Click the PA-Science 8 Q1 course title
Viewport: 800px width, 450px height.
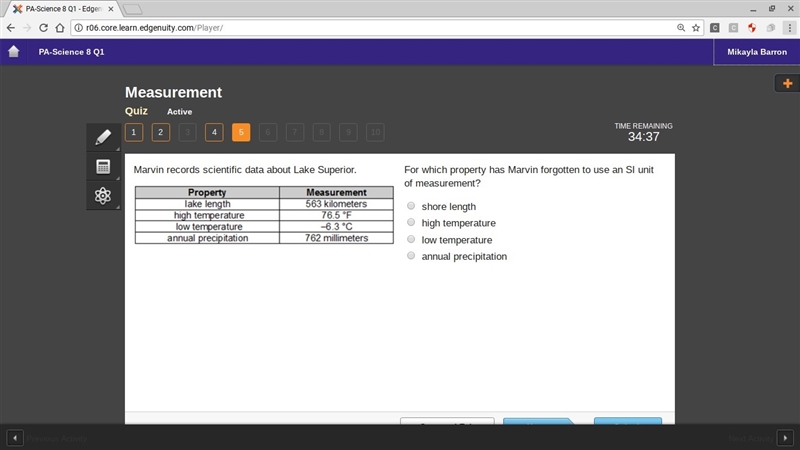[x=71, y=52]
